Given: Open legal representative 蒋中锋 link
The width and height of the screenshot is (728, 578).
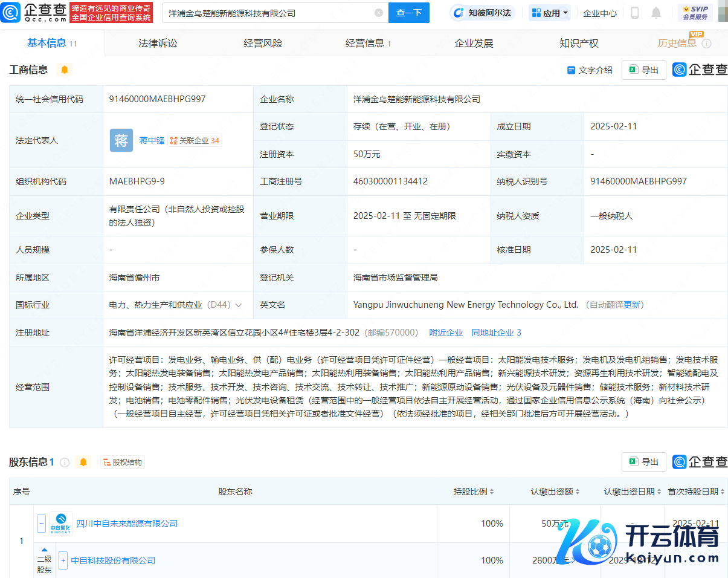Looking at the screenshot, I should [x=152, y=140].
